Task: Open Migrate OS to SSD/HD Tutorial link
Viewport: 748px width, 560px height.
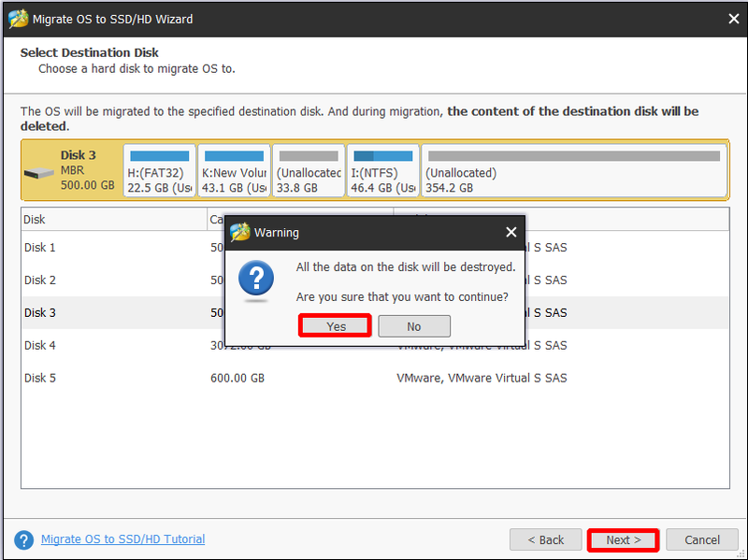Action: tap(123, 539)
